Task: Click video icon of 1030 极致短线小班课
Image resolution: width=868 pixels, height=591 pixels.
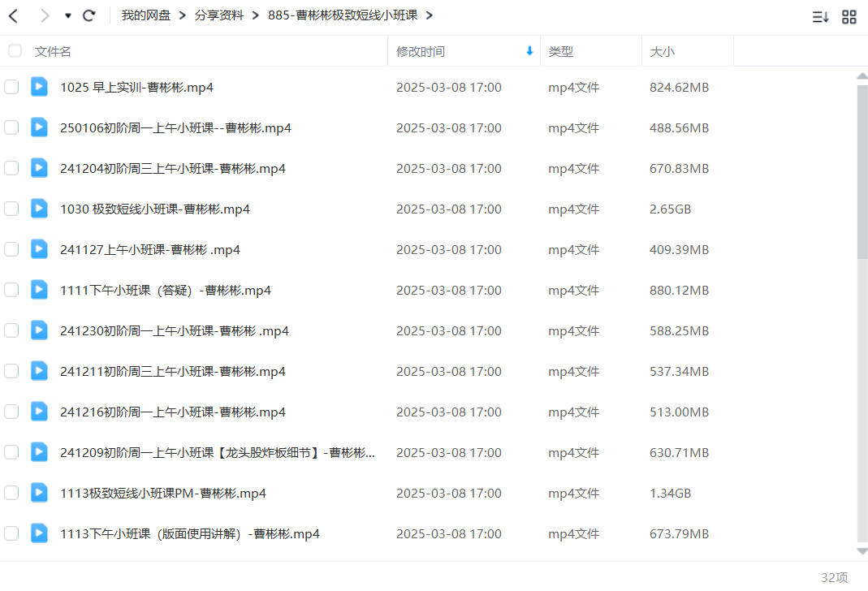Action: [x=39, y=208]
